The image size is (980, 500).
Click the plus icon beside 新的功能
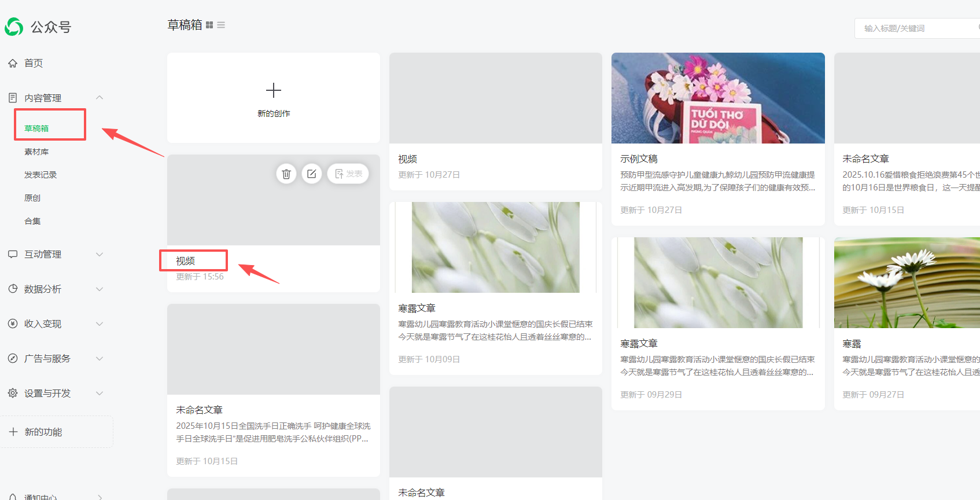coord(13,432)
